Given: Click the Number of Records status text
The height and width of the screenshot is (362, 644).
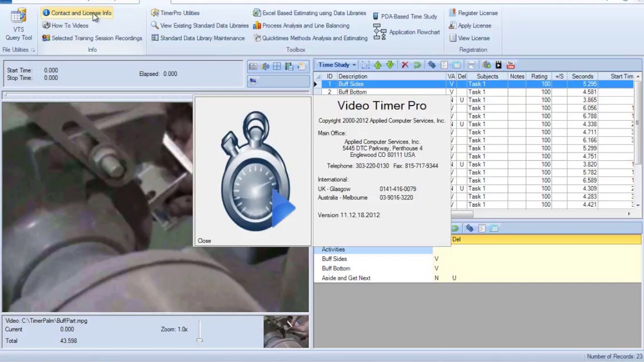Looking at the screenshot, I should point(614,356).
